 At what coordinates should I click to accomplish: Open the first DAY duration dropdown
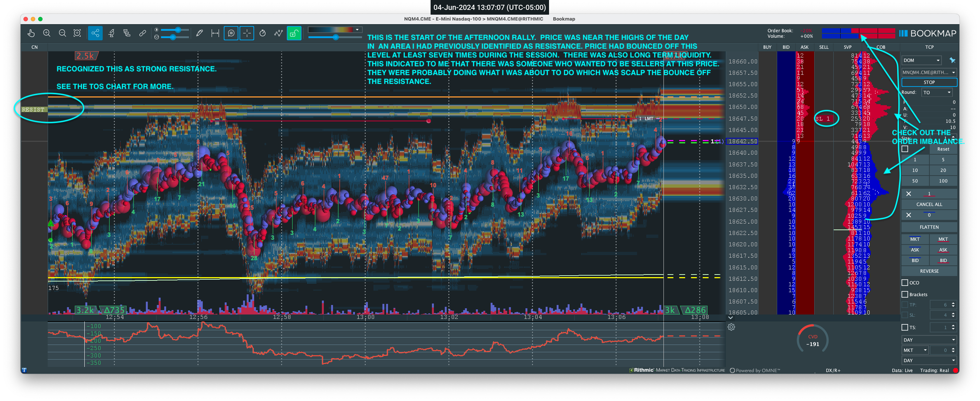coord(929,340)
